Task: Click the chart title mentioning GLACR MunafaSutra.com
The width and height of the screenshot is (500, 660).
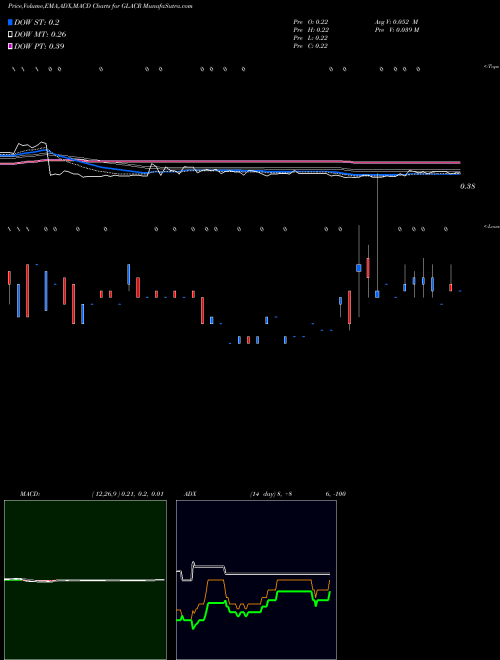Action: coord(100,7)
